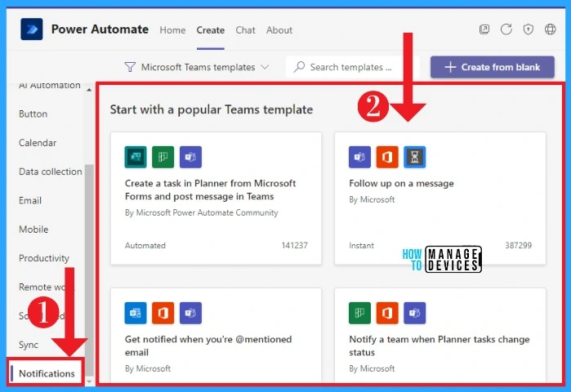Click 'By Microsoft' under Notify a team card
This screenshot has height=392, width=571.
click(x=372, y=368)
